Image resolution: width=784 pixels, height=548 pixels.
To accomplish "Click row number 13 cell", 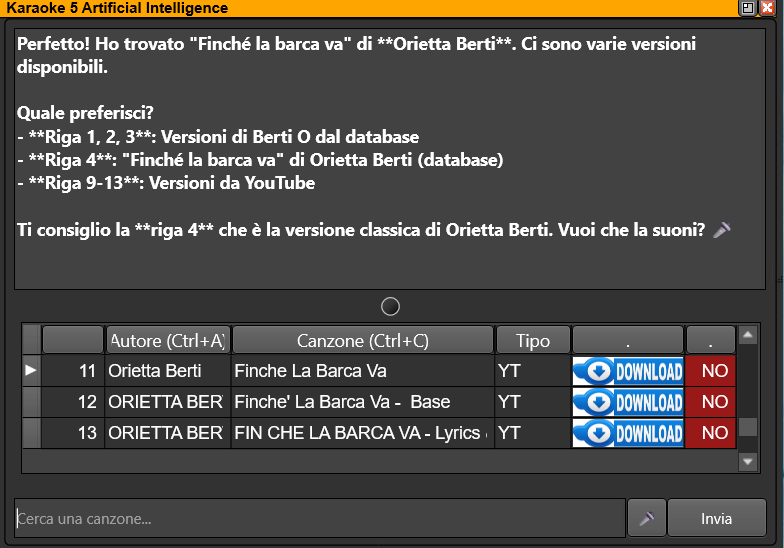I will [x=73, y=433].
